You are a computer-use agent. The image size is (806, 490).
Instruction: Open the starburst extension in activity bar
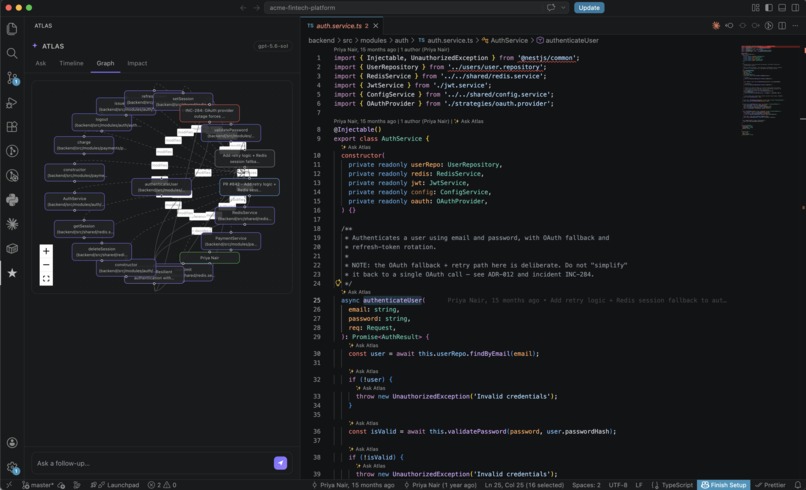(x=12, y=224)
